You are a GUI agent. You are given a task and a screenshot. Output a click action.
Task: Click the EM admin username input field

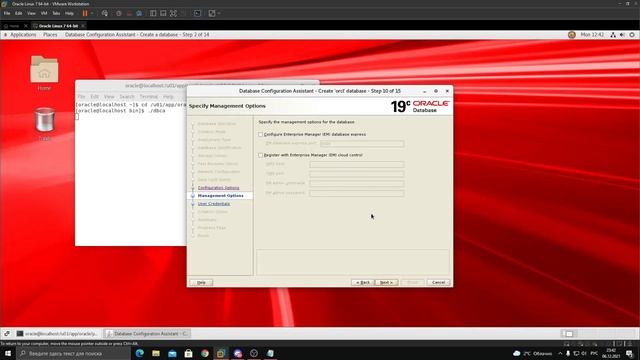(x=357, y=183)
